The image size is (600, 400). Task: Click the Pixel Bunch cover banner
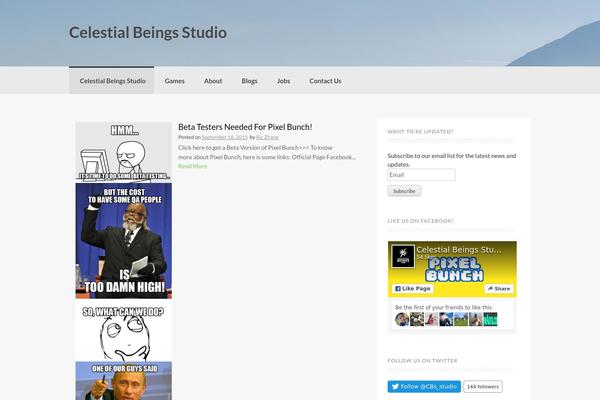[454, 270]
